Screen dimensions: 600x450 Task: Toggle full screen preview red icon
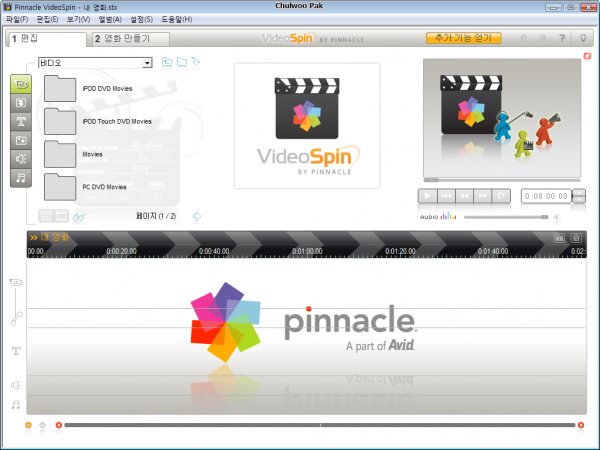coord(587,56)
